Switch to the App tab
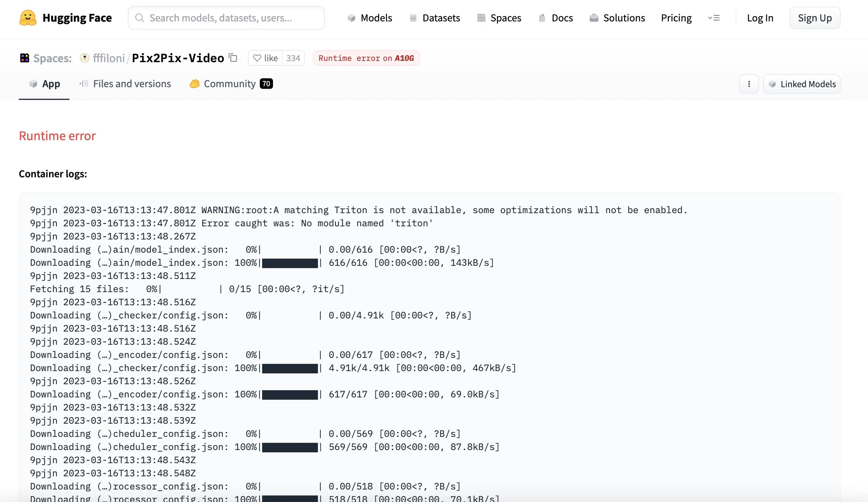The height and width of the screenshot is (502, 868). (44, 84)
